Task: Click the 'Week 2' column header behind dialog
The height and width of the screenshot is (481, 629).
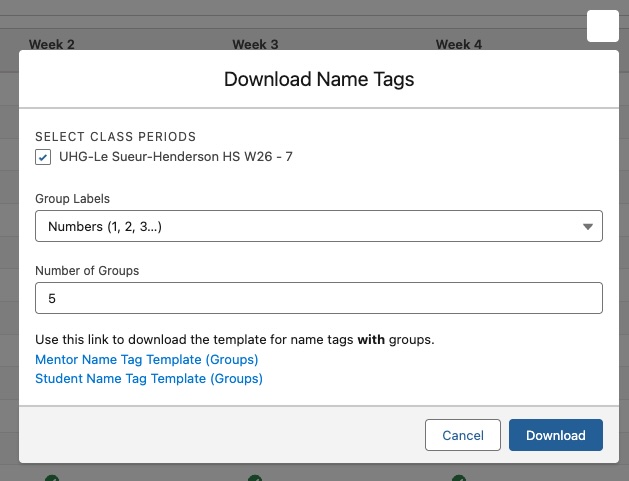Action: [51, 44]
